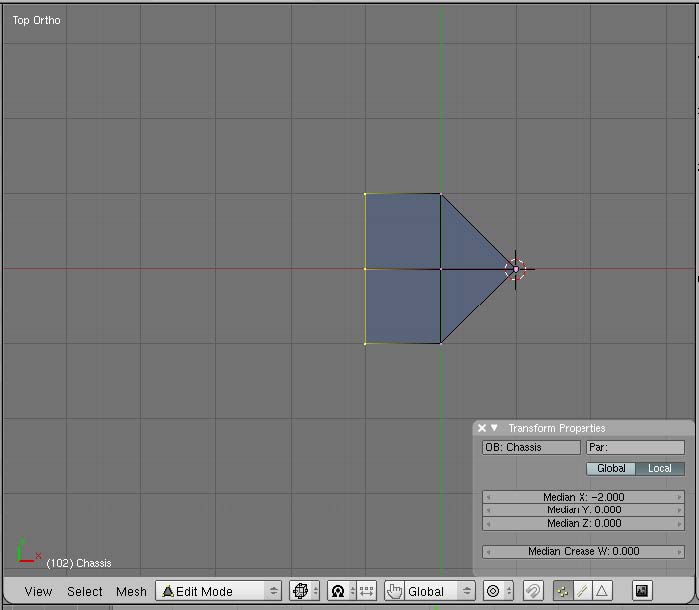
Task: Enable vertex select mode
Action: coord(563,591)
